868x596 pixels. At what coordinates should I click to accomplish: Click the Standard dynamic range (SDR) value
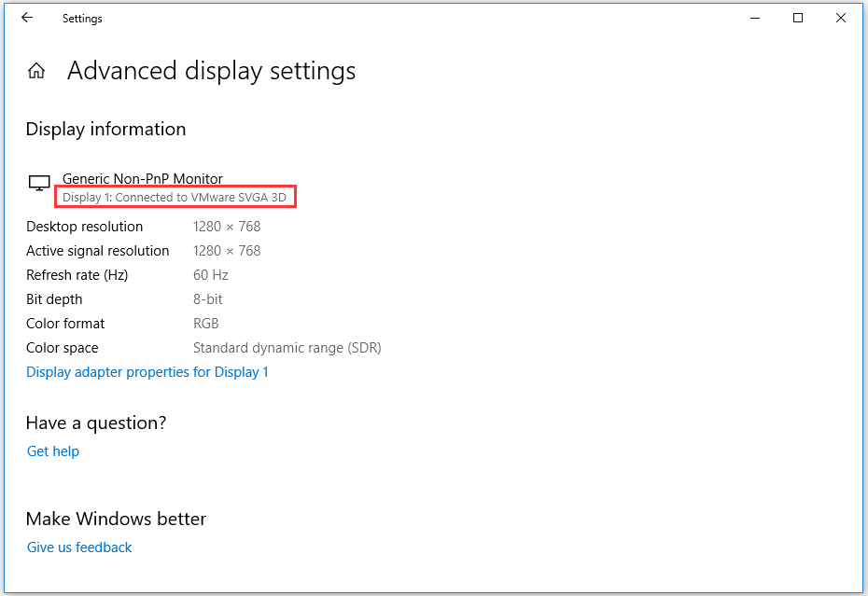click(287, 348)
